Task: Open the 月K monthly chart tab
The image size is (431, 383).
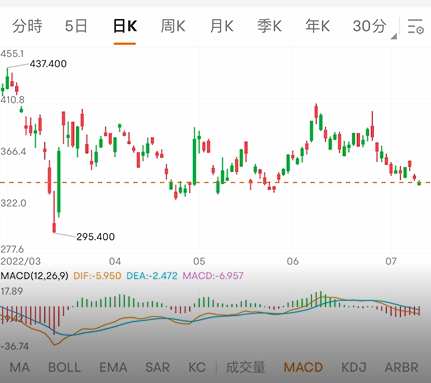Action: [x=221, y=26]
